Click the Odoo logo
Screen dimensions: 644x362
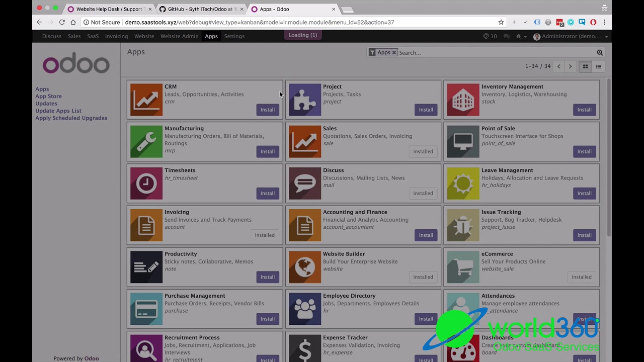click(76, 64)
